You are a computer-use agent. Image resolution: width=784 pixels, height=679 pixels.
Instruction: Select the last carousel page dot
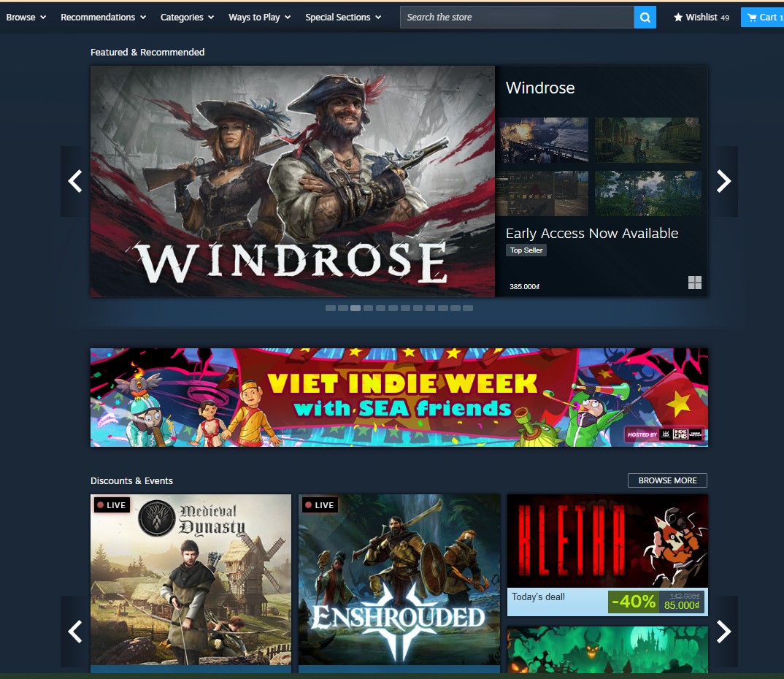(468, 308)
